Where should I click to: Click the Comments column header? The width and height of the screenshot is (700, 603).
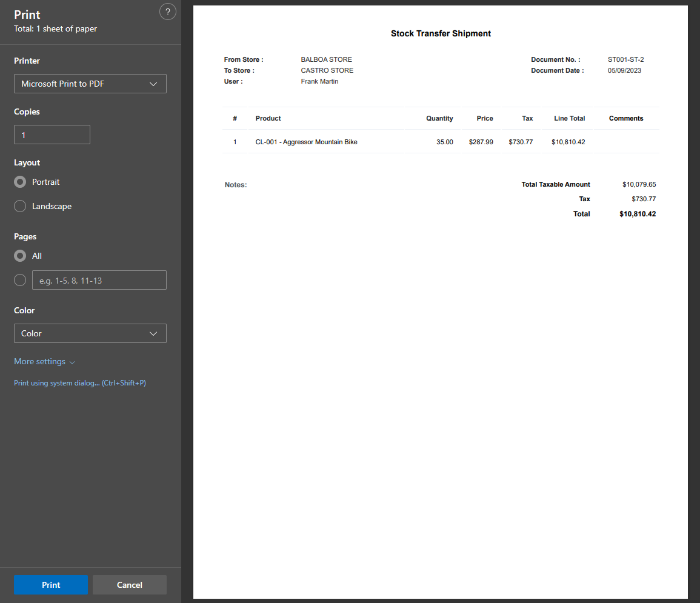(626, 118)
